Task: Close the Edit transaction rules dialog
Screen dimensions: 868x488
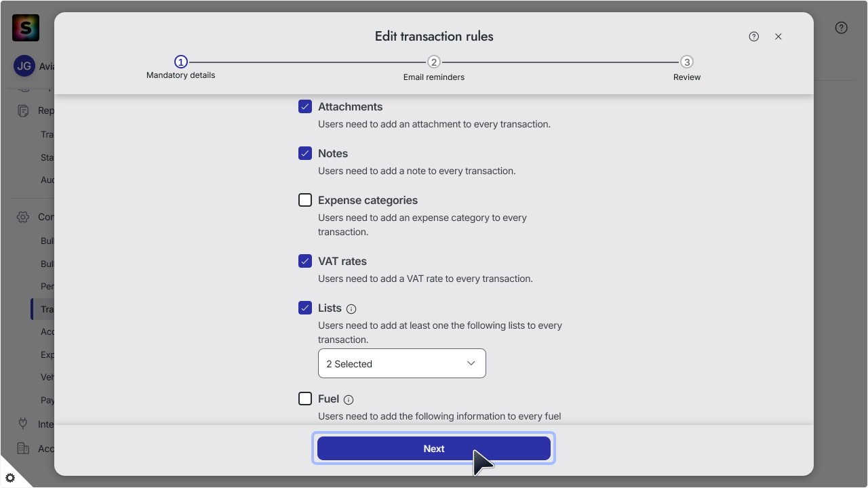Action: click(x=778, y=37)
